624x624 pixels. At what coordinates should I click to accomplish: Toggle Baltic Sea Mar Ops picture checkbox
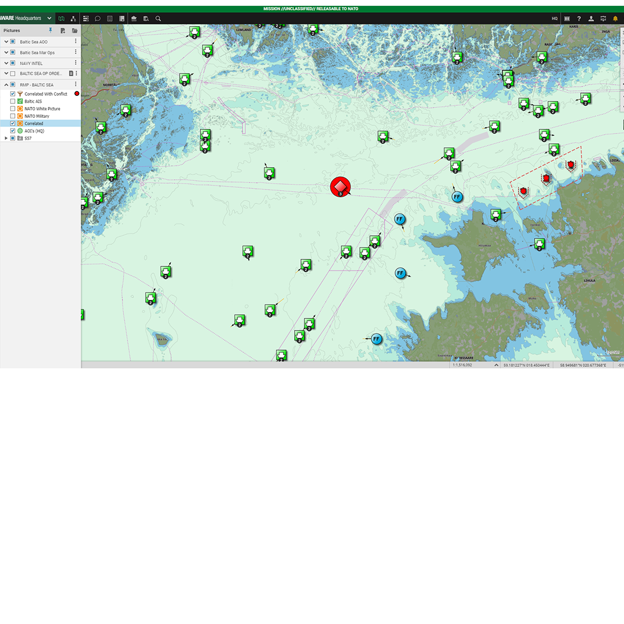tap(13, 52)
